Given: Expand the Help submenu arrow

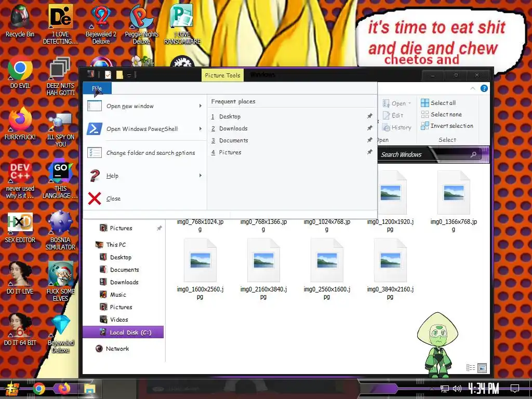Looking at the screenshot, I should tap(201, 176).
